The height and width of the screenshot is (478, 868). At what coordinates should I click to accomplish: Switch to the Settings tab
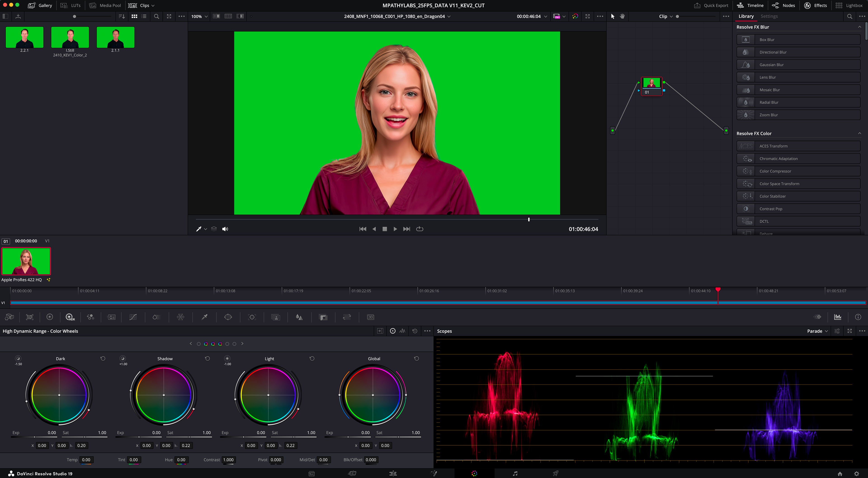tap(769, 16)
